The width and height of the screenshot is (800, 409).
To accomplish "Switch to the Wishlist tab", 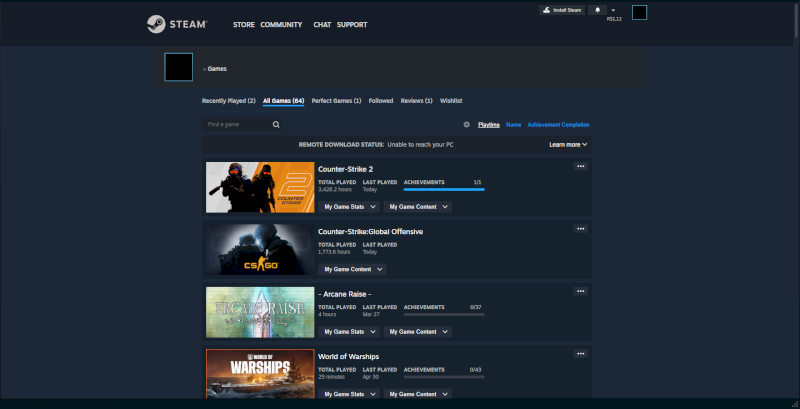I will (451, 101).
